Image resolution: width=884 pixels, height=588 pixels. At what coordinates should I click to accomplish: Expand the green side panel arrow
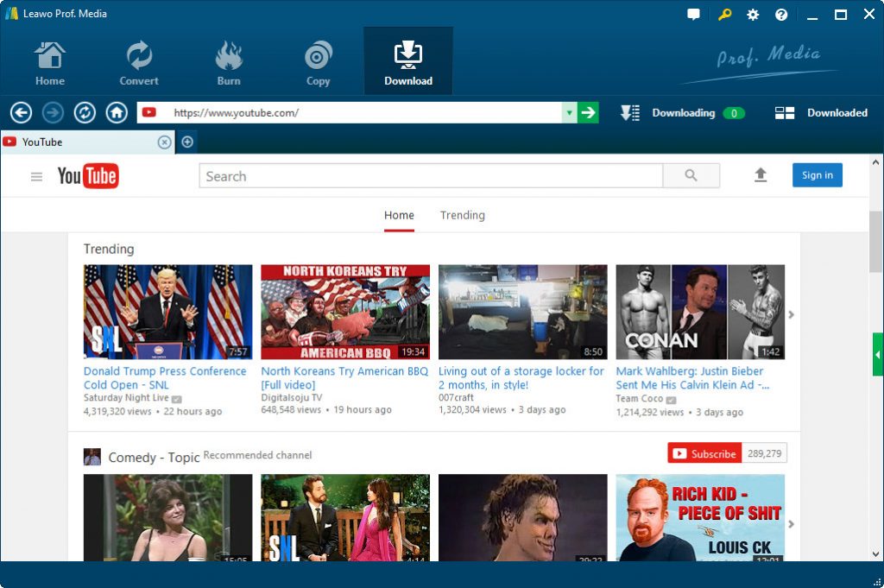[x=878, y=355]
